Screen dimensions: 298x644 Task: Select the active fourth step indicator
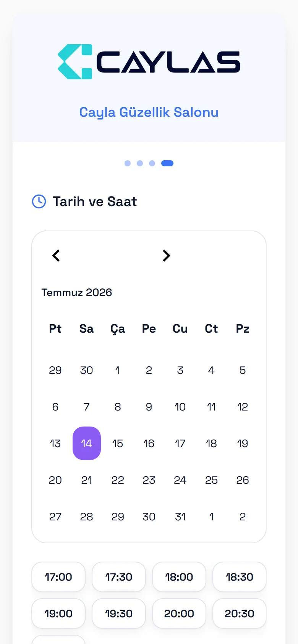[167, 163]
